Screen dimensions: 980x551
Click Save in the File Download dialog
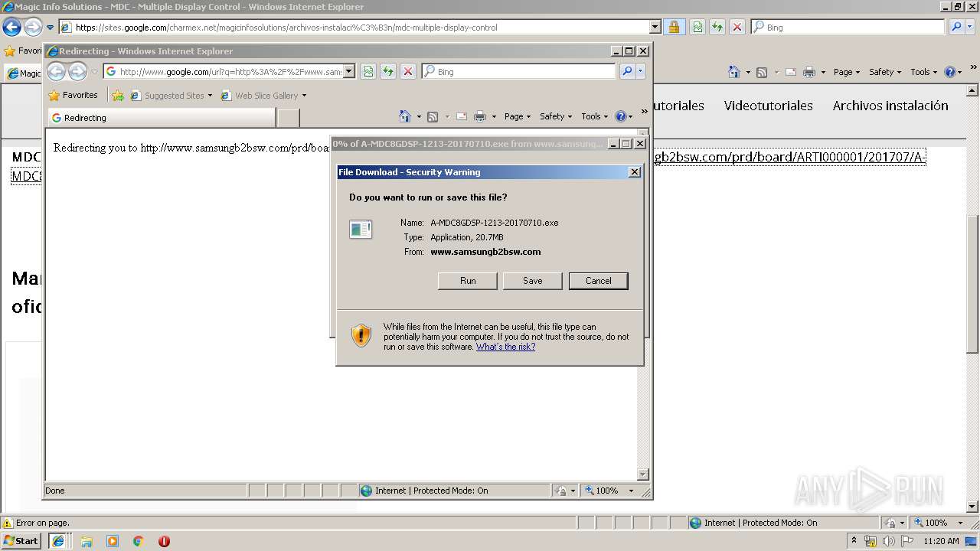pos(532,281)
